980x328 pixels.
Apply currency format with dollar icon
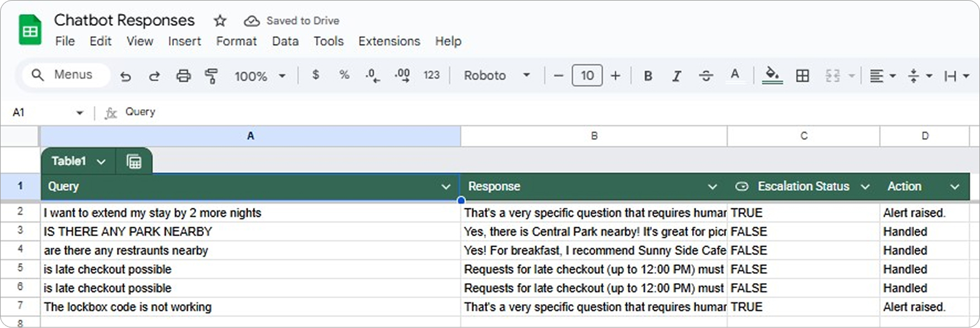[315, 75]
